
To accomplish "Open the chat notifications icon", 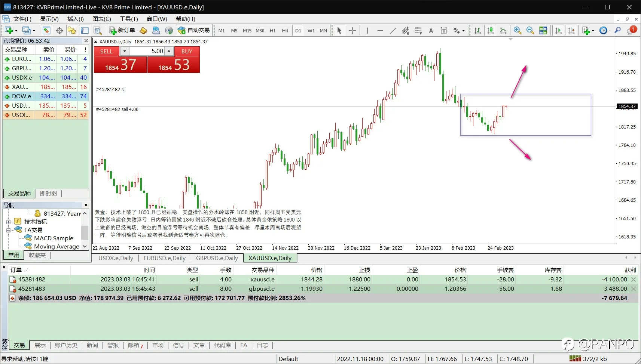I will coord(632,30).
